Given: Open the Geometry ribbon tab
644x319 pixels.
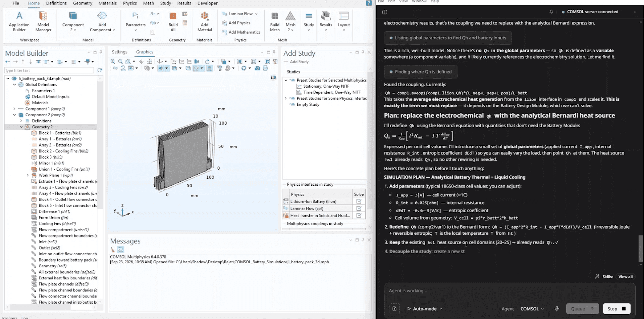Looking at the screenshot, I should (x=83, y=3).
